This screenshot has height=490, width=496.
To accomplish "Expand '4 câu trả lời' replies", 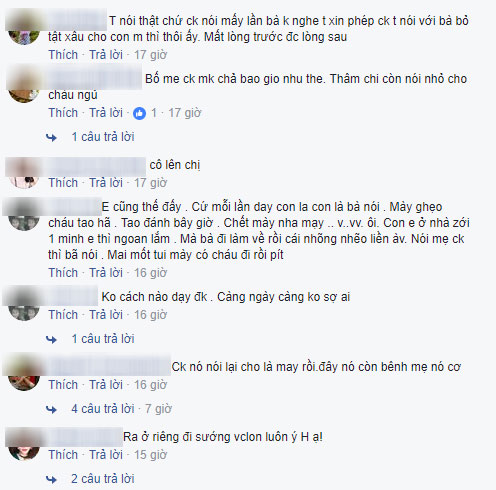I will (x=103, y=409).
